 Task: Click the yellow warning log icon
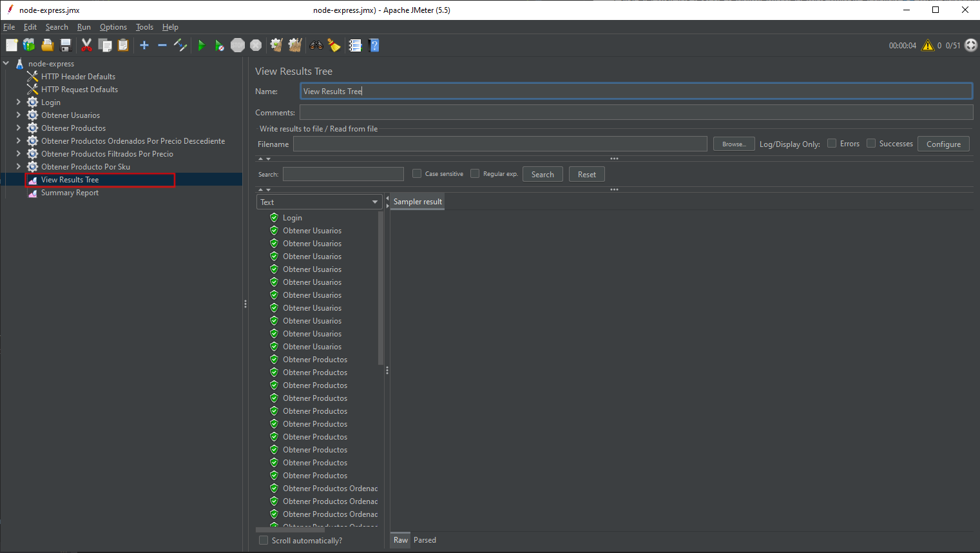click(928, 45)
